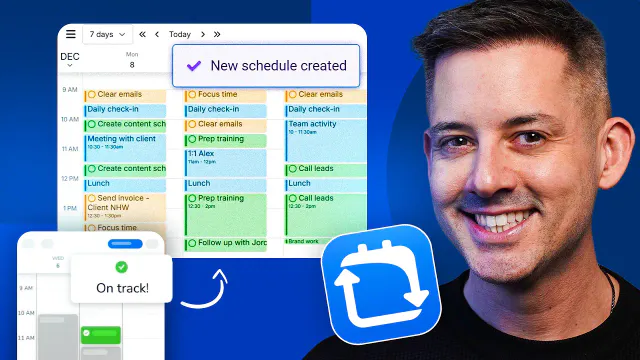Select the green task block at 11 AM
Image resolution: width=640 pixels, height=360 pixels.
100,335
